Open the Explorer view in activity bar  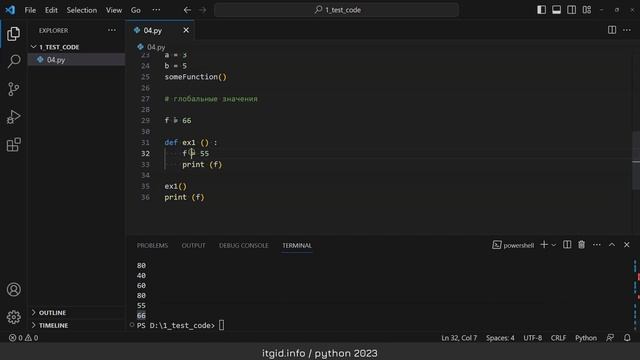[13, 34]
